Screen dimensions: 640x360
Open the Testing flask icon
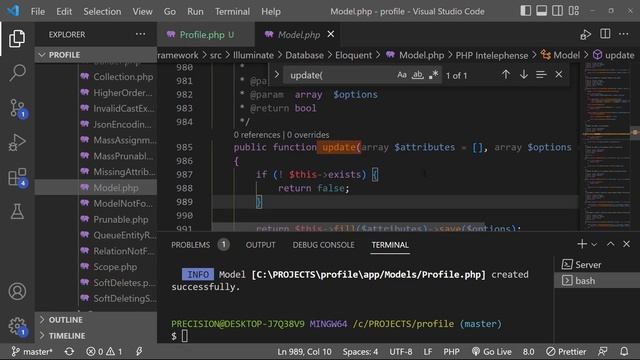coord(17,211)
